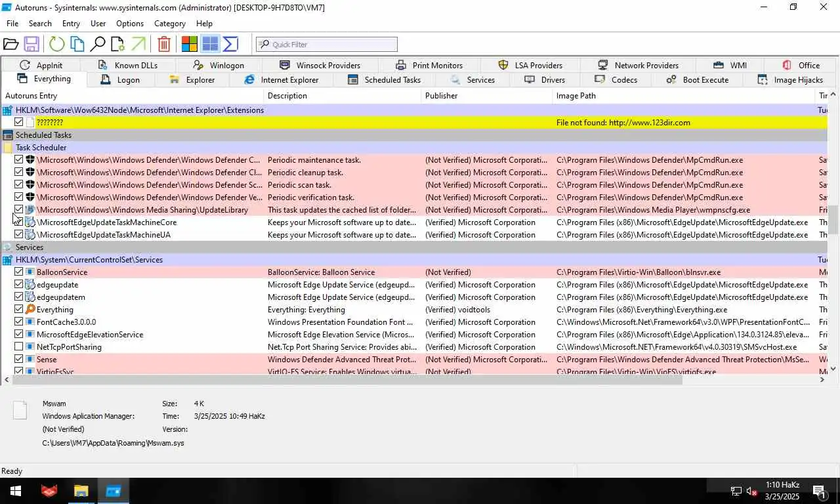Sort by Description column header
The height and width of the screenshot is (504, 840).
[343, 96]
